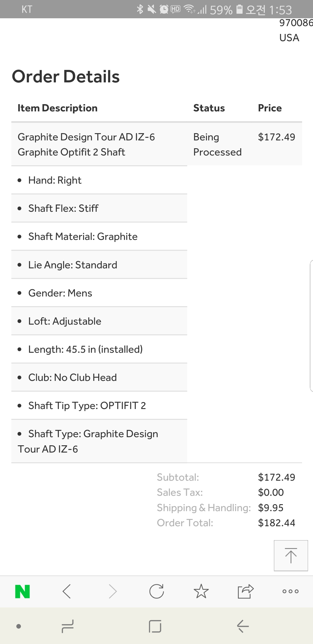Tap the scroll-to-top arrow button
Image resolution: width=313 pixels, height=644 pixels.
point(291,556)
